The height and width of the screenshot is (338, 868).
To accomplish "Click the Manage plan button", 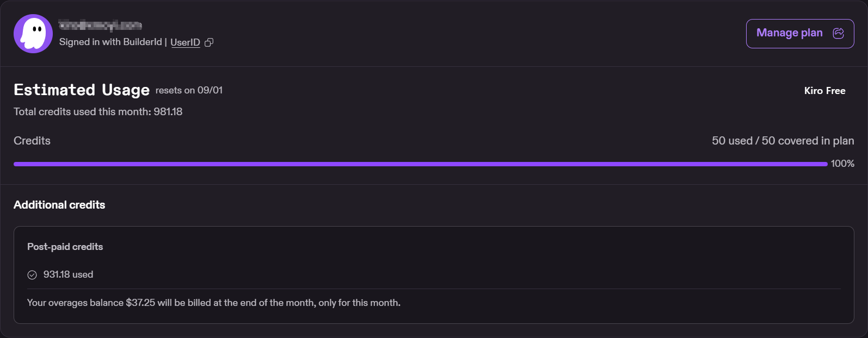I will pyautogui.click(x=800, y=33).
